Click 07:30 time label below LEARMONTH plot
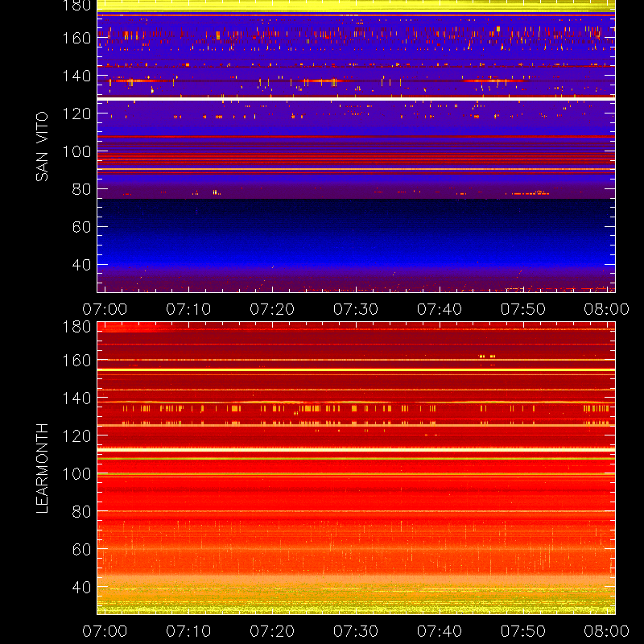The width and height of the screenshot is (644, 644). (x=356, y=631)
